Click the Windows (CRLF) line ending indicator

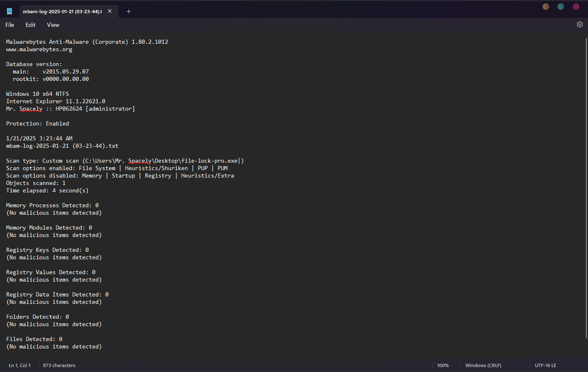pos(483,365)
